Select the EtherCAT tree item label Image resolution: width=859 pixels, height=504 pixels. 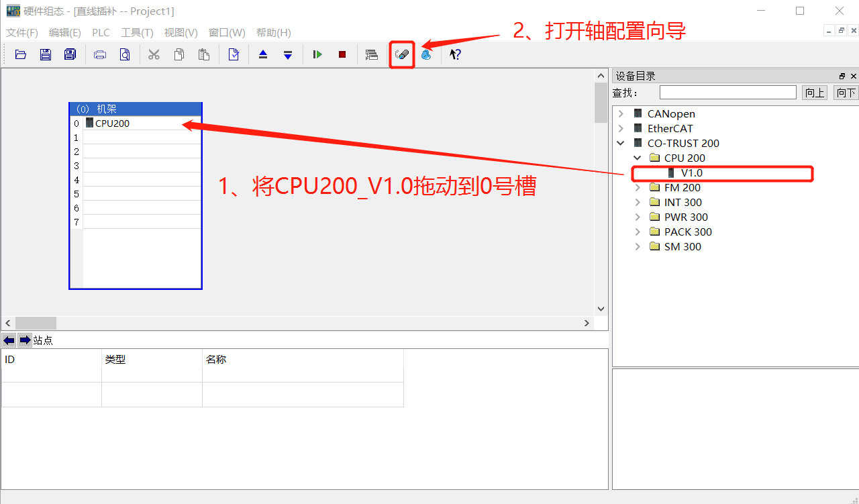(670, 129)
